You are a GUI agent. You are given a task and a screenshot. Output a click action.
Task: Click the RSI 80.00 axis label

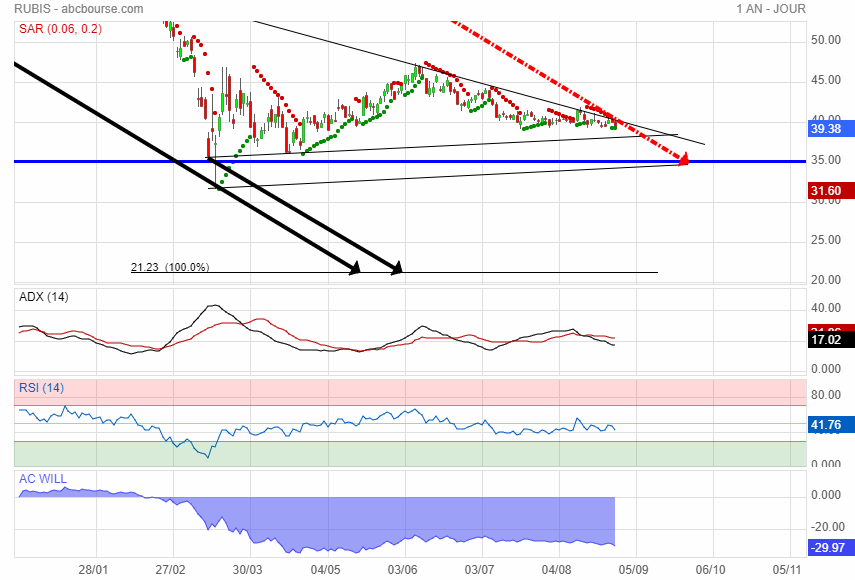pos(826,395)
